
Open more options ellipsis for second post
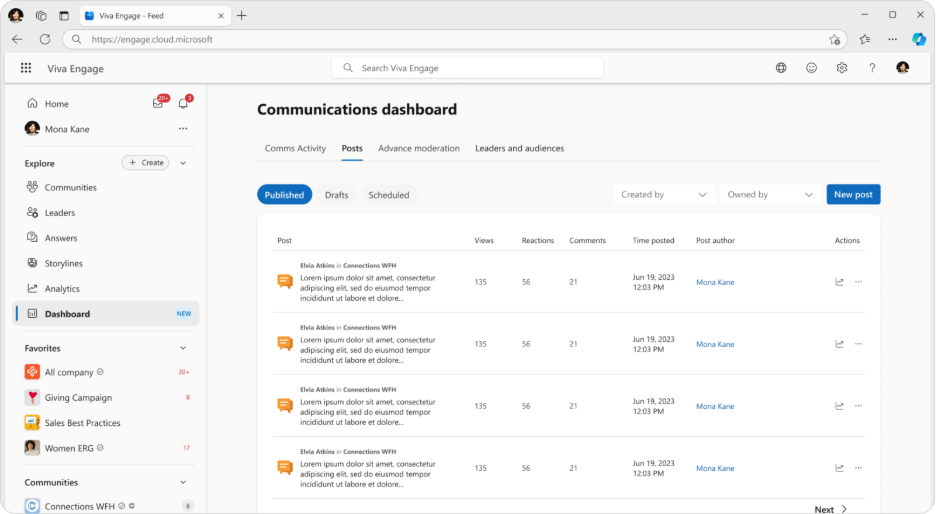click(x=858, y=344)
